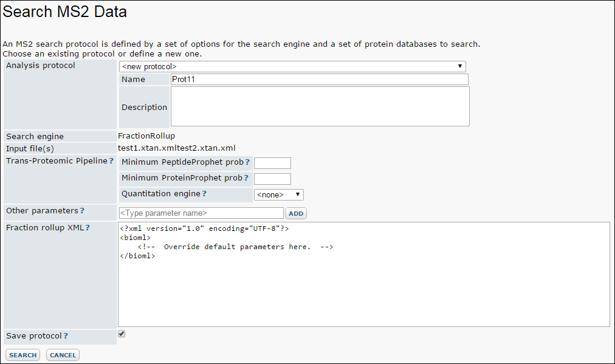Focus Minimum ProteinProphet prob input box
This screenshot has width=615, height=364.
(x=273, y=179)
